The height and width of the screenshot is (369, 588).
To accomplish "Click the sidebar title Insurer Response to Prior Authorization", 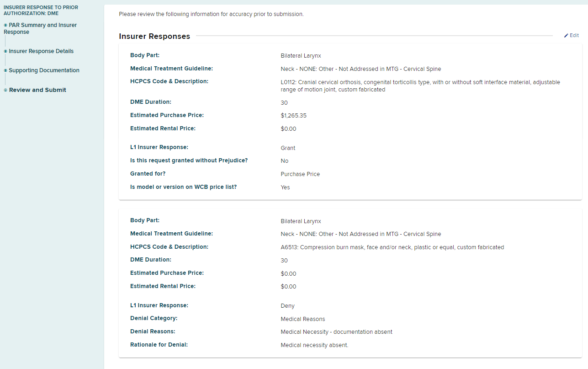I will pos(41,11).
